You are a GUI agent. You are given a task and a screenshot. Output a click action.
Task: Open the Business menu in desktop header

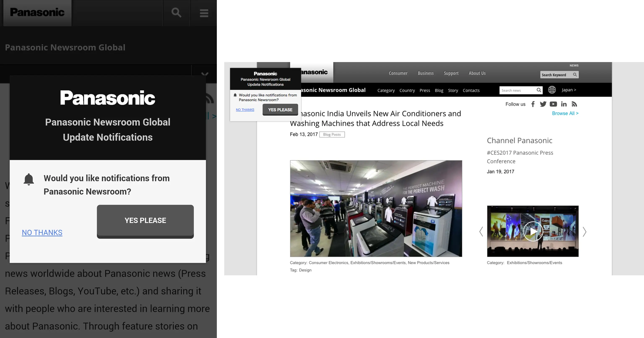[425, 73]
